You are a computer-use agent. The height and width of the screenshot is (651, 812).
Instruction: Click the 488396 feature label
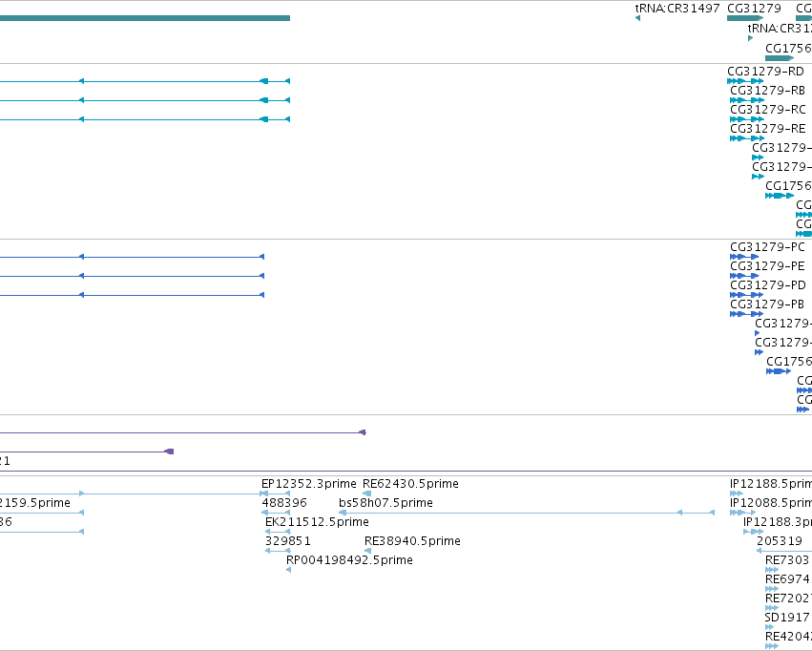pos(284,503)
